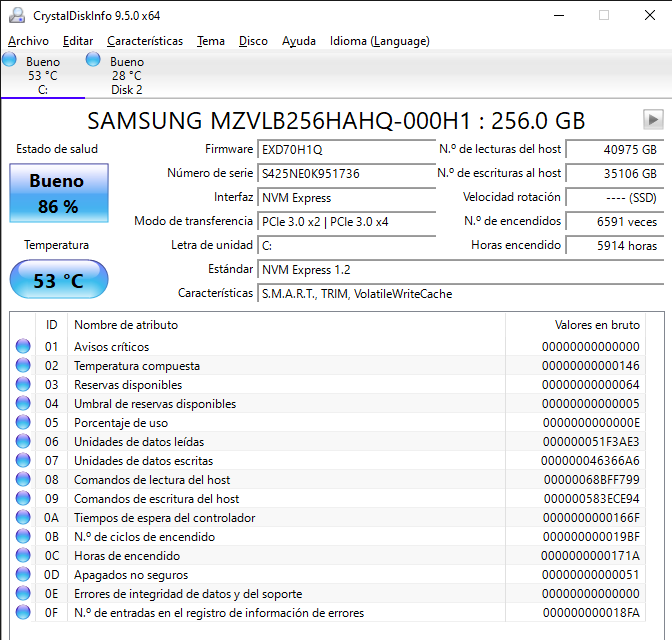Click status orb beside Horas de encendido

(x=23, y=556)
